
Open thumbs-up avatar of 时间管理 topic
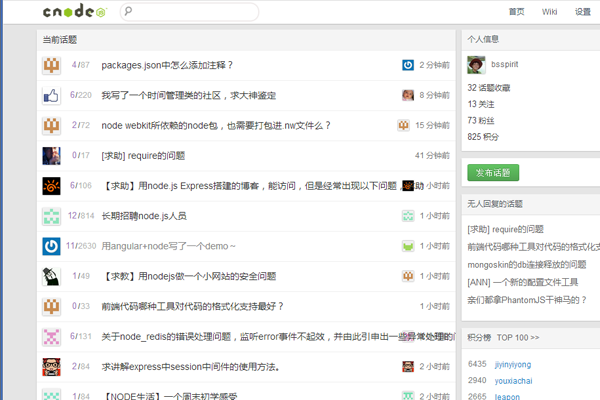[x=51, y=95]
